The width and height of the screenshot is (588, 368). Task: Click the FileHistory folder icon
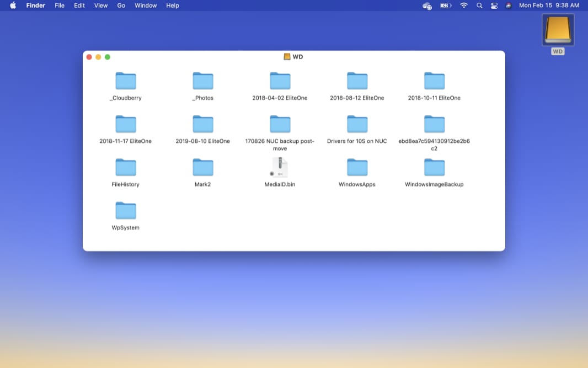(x=126, y=168)
